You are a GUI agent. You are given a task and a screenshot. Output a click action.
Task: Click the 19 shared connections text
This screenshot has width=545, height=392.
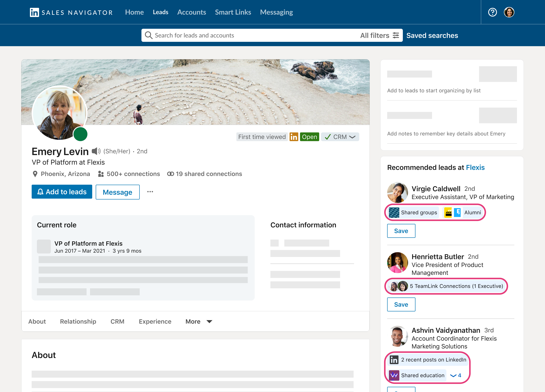click(209, 174)
